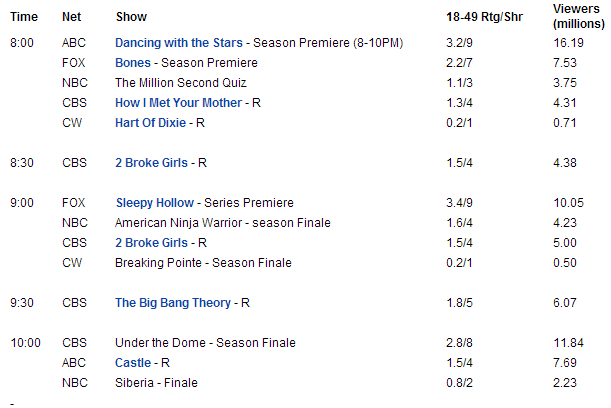
Task: Click the Bones show link
Action: pos(133,63)
